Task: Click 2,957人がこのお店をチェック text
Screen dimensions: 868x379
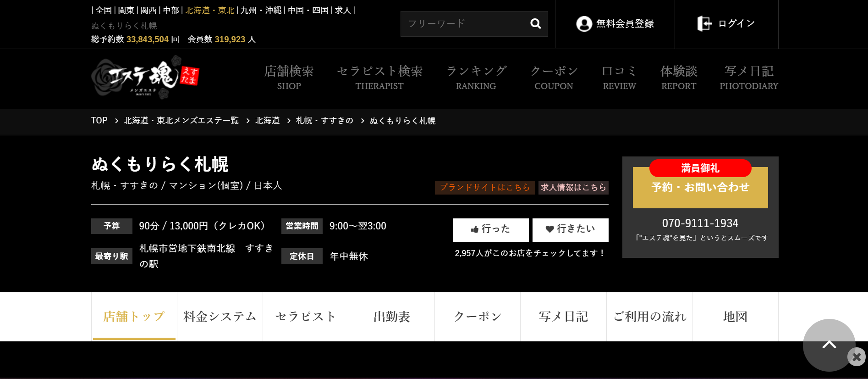Action: tap(530, 253)
